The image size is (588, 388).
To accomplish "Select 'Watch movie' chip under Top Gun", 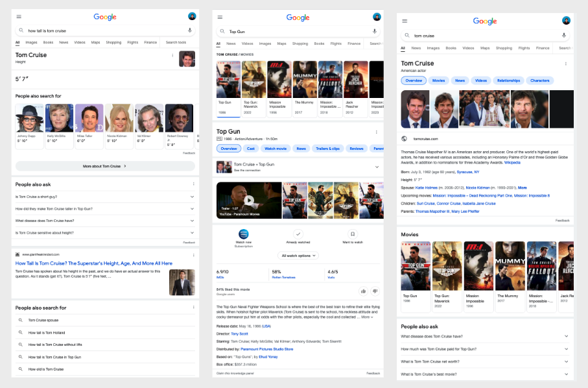I will [x=276, y=149].
